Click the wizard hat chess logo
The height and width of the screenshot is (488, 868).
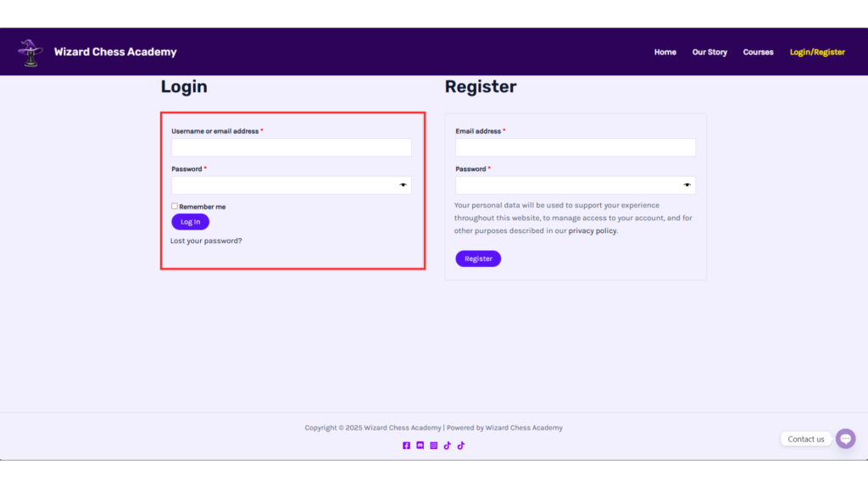point(31,52)
